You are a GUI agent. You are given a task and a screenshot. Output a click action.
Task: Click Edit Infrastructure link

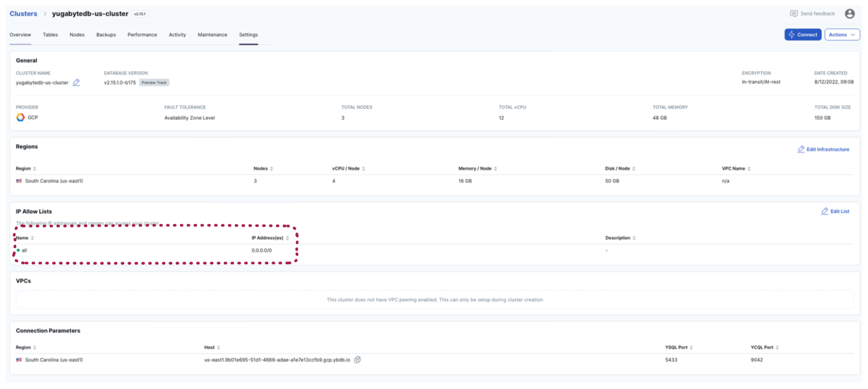pyautogui.click(x=828, y=150)
